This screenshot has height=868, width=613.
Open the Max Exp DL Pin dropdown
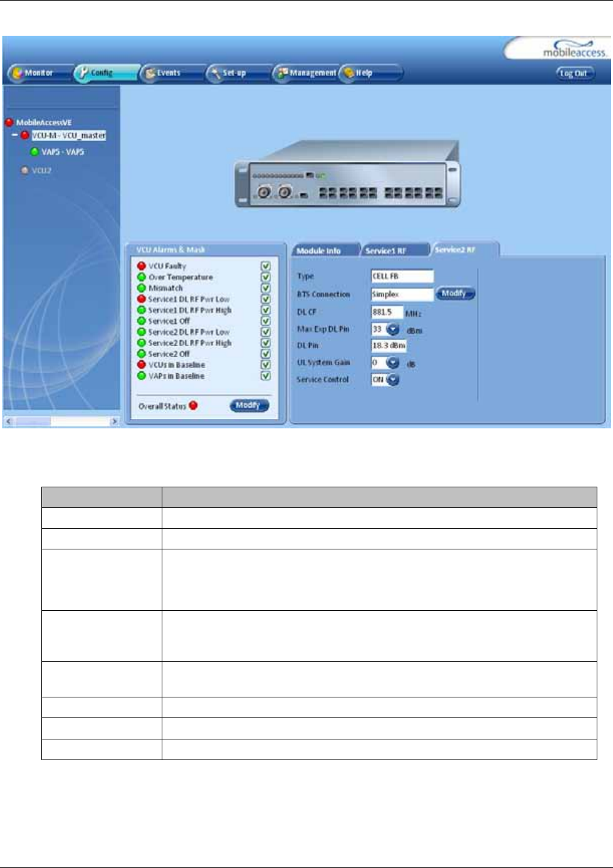393,329
